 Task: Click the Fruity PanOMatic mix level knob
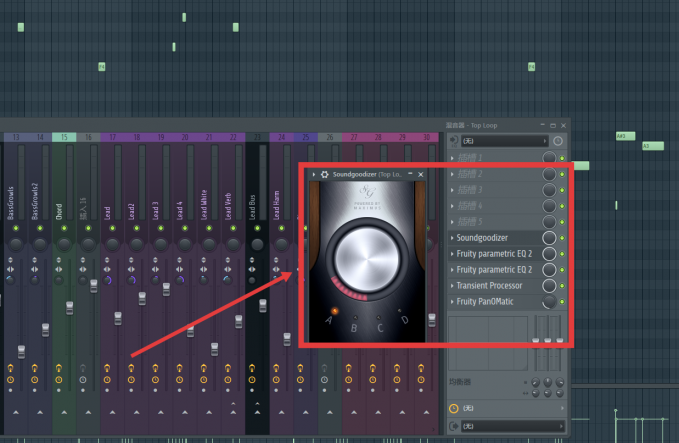pos(549,302)
